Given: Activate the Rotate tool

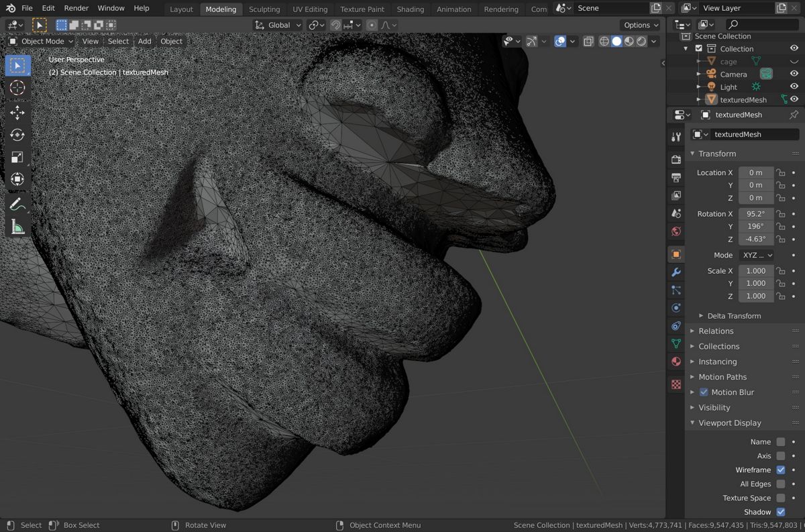Looking at the screenshot, I should pos(18,135).
